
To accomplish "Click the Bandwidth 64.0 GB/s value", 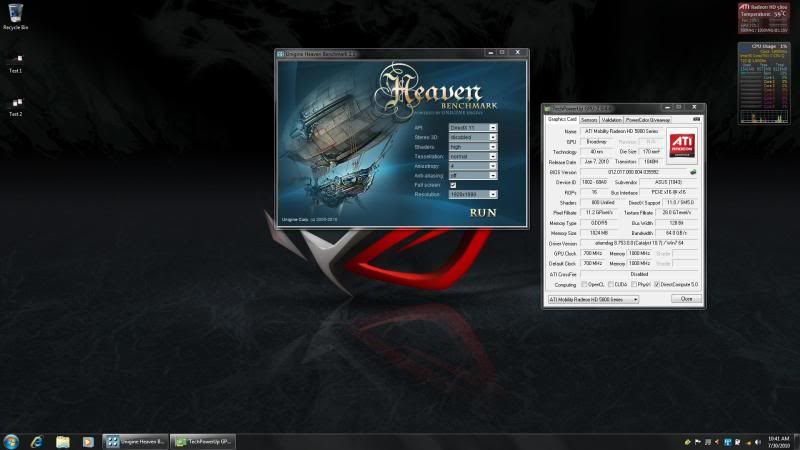I will click(676, 233).
